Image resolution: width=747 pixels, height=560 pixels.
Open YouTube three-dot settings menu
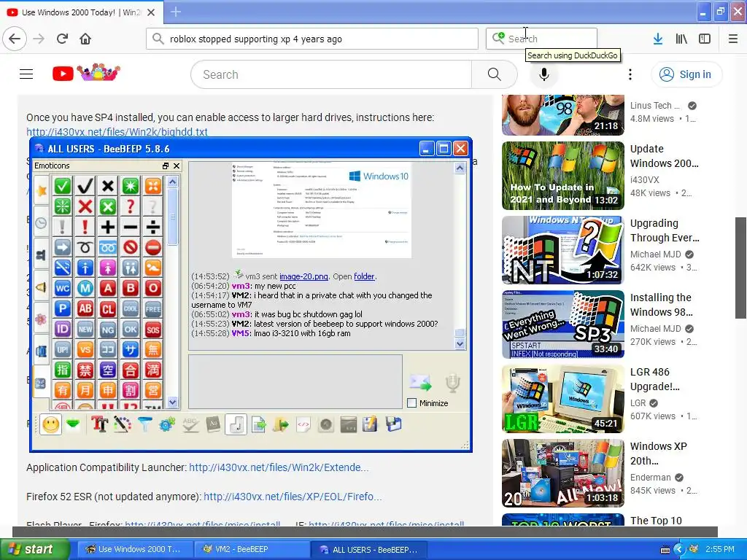[x=630, y=74]
